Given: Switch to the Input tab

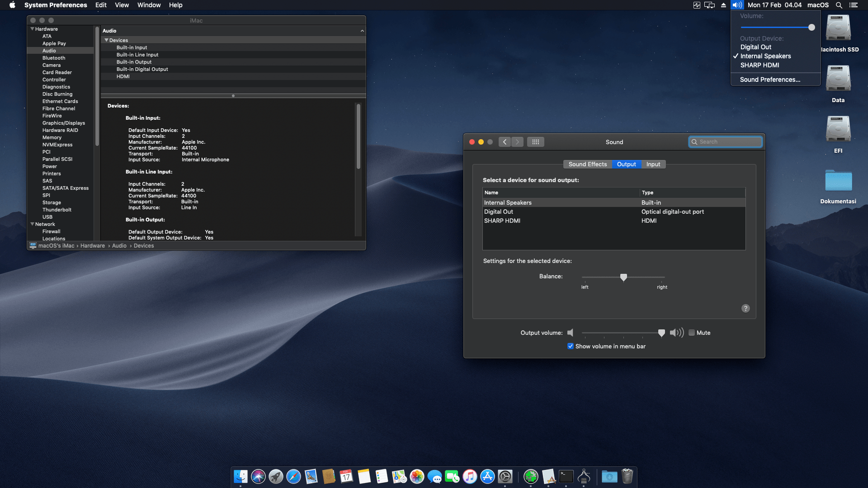Looking at the screenshot, I should pyautogui.click(x=653, y=164).
